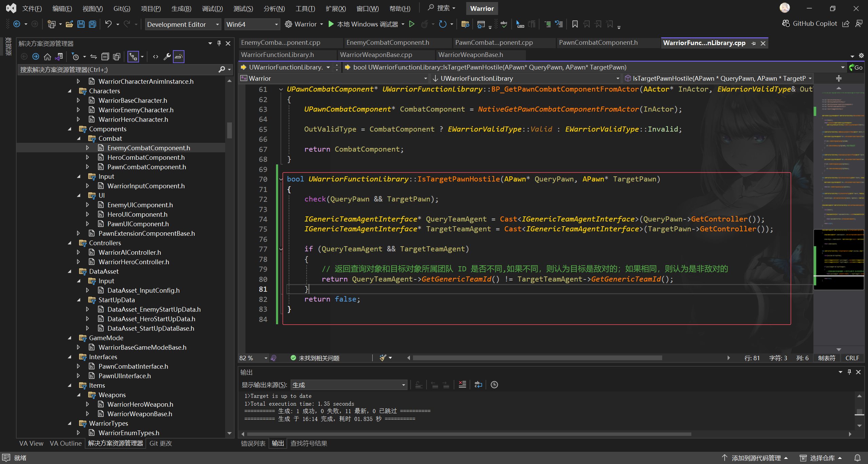Toggle nested file view in Solution Explorer

133,57
